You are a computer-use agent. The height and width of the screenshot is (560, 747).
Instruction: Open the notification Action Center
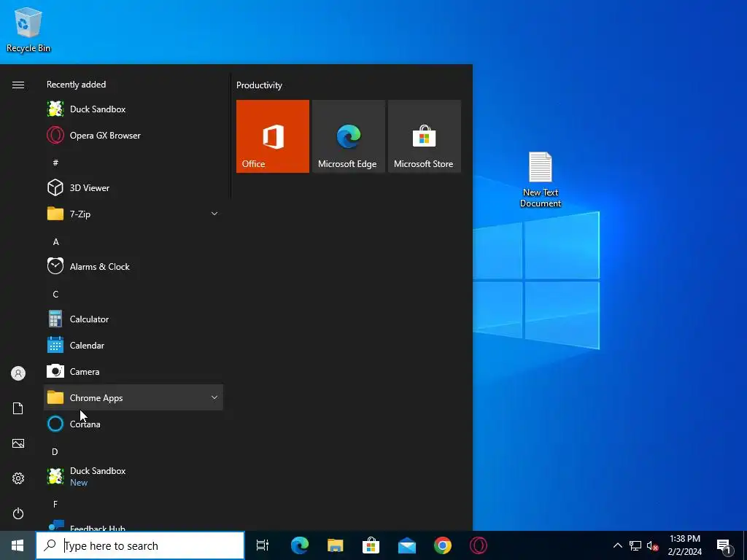(x=724, y=545)
